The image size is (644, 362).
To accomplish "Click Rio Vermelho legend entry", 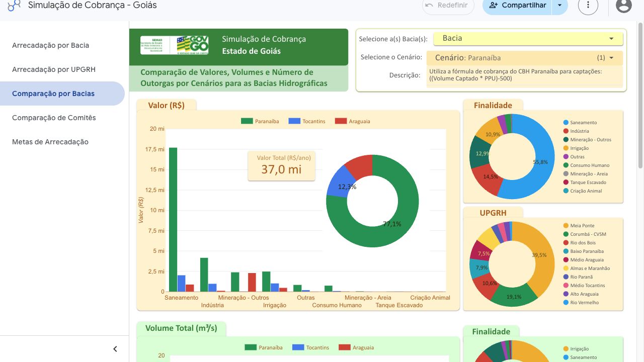I will [x=581, y=303].
